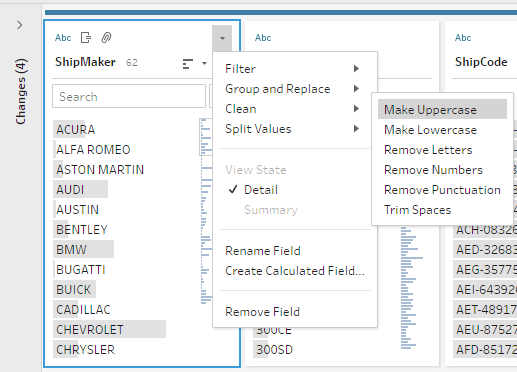Select BENTLEY value
The width and height of the screenshot is (517, 372).
pos(82,229)
